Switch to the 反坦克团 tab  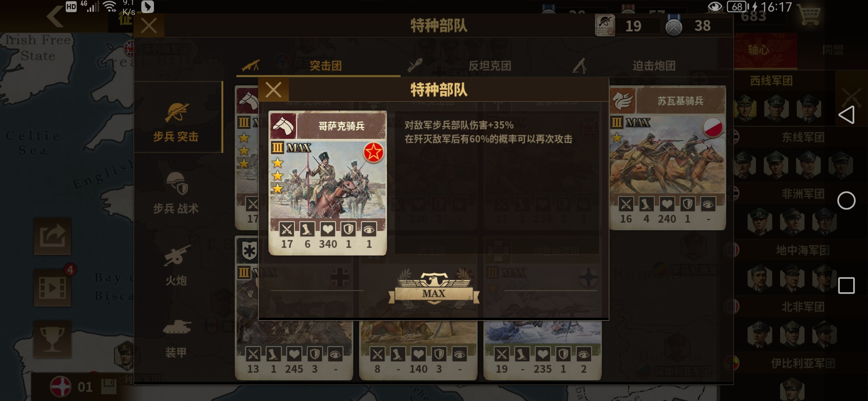coord(482,66)
